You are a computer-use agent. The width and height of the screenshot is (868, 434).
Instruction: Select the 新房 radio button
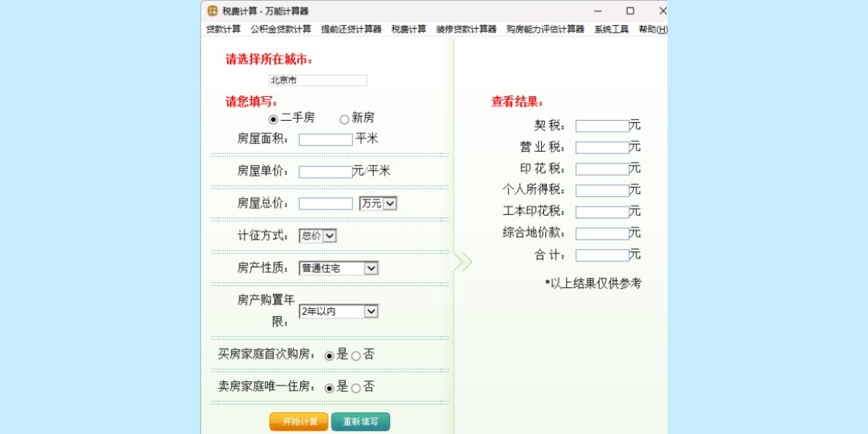[x=344, y=119]
